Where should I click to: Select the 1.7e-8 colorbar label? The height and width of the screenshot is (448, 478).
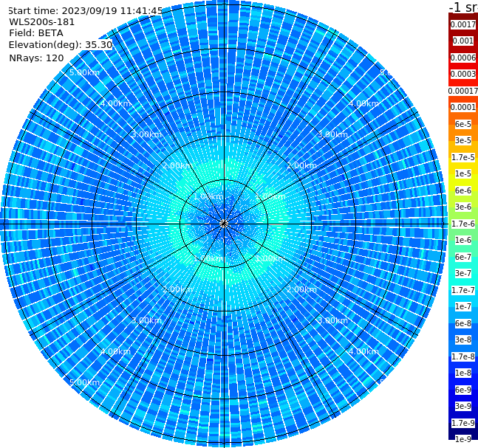[x=463, y=356]
